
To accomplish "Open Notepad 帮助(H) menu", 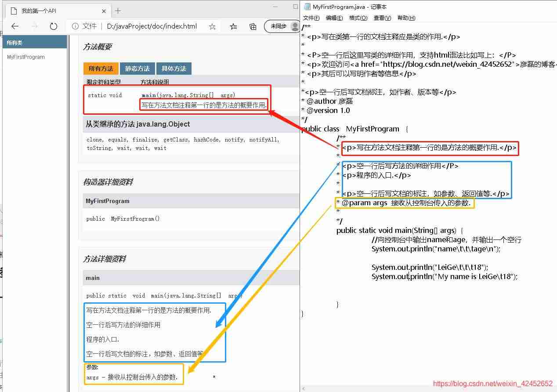I will [406, 18].
